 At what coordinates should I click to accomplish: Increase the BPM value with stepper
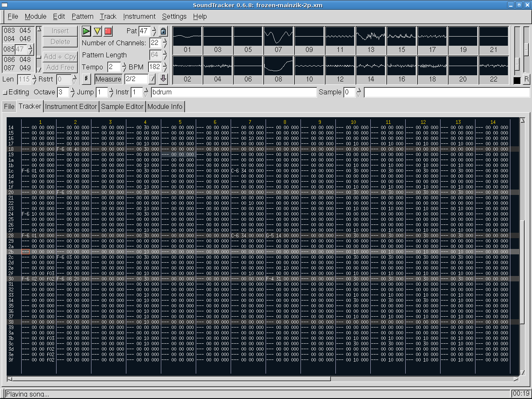165,64
